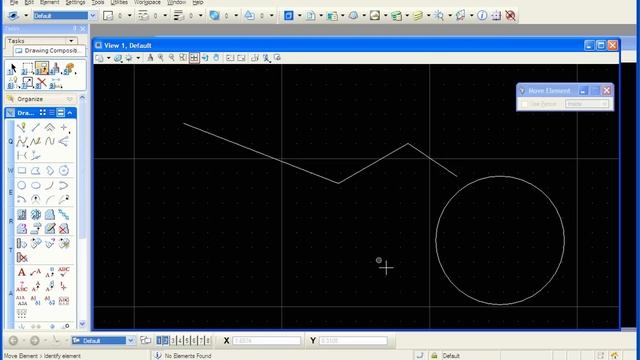Open the Settings menu
The image size is (640, 360).
(x=76, y=2)
